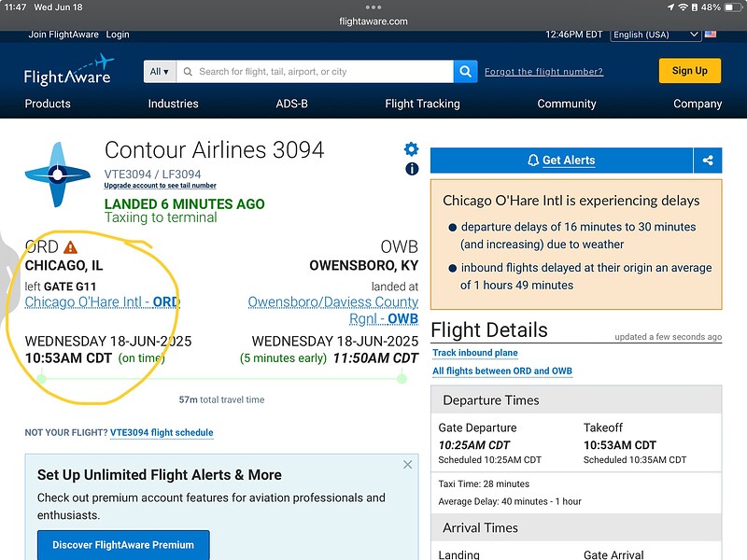Click the US flag icon
747x560 pixels.
click(x=711, y=35)
